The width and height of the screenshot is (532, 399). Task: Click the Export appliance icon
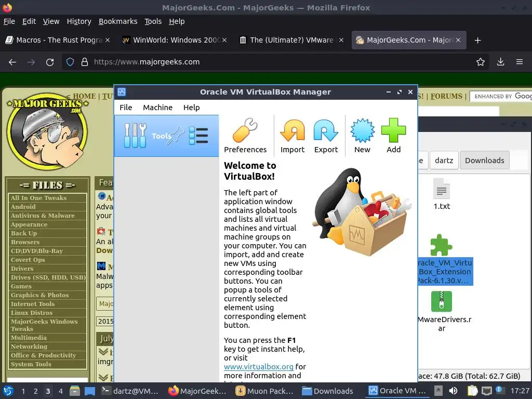(326, 136)
